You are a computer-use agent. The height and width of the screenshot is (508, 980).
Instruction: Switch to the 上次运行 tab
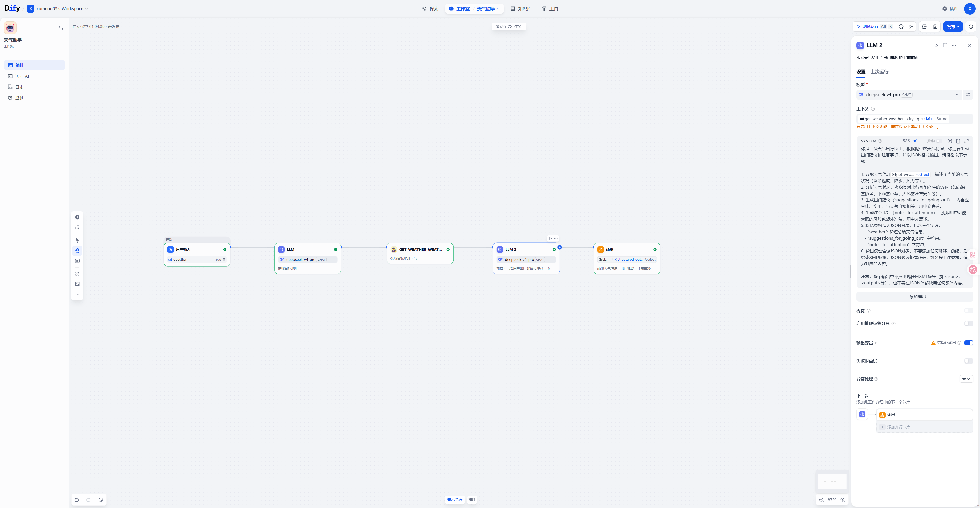879,71
